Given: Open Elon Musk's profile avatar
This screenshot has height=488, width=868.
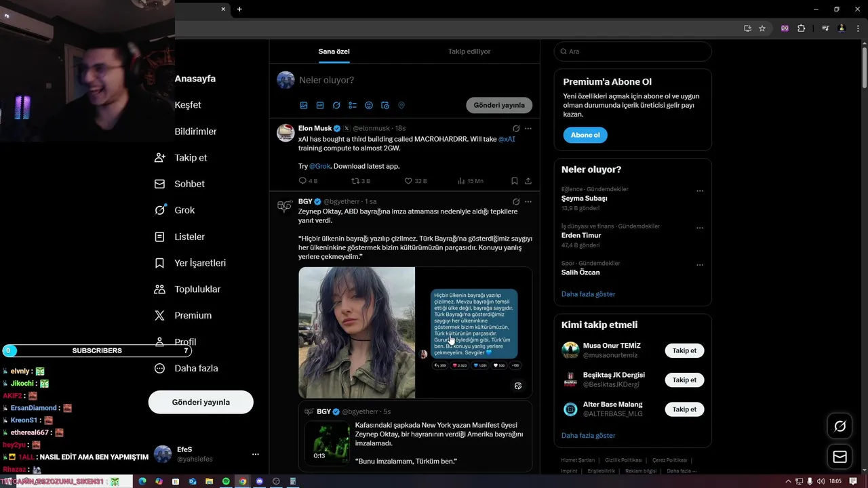Looking at the screenshot, I should (285, 132).
